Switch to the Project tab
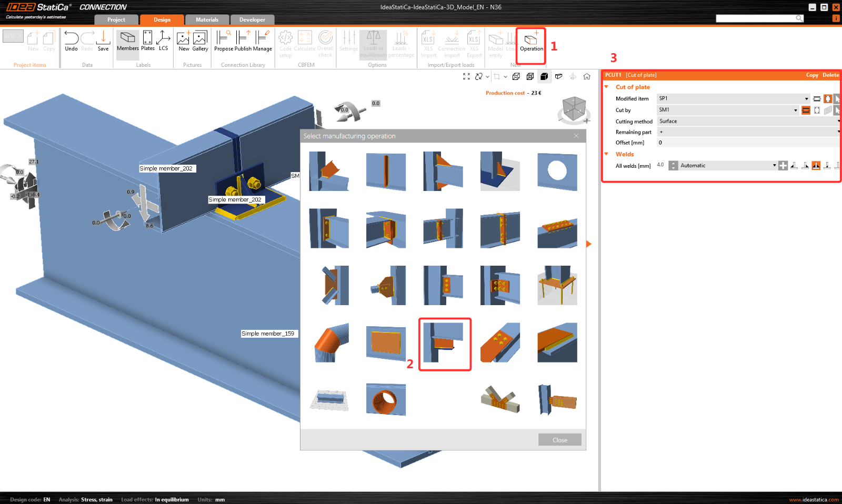 tap(116, 20)
